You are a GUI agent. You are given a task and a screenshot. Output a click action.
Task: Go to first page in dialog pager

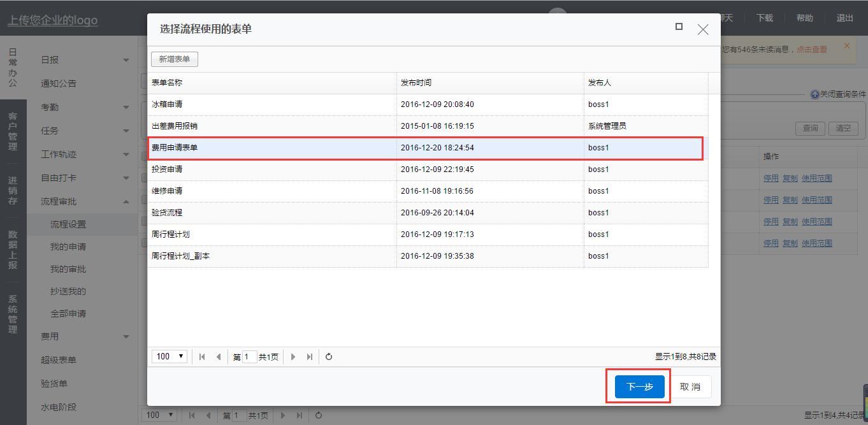[202, 357]
